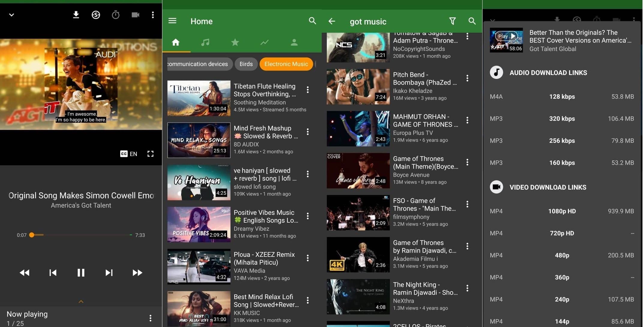Click the filter funnel icon
This screenshot has height=327, width=644.
point(452,21)
